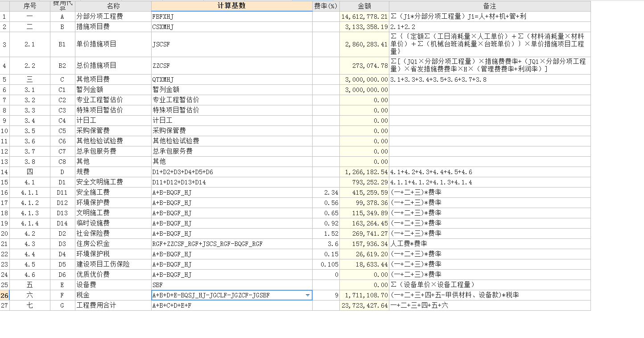Image resolution: width=644 pixels, height=338 pixels.
Task: Select the 备注 column header
Action: tap(490, 6)
